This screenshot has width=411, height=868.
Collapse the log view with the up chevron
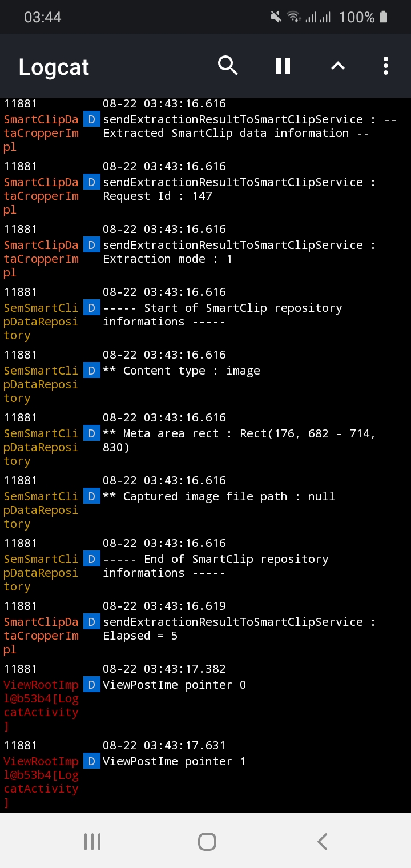[x=337, y=66]
